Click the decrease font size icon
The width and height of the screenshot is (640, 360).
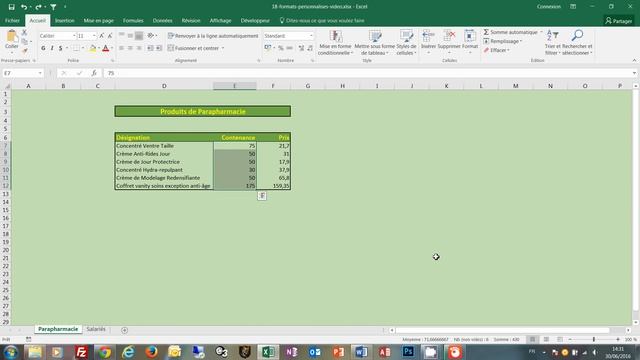point(110,36)
